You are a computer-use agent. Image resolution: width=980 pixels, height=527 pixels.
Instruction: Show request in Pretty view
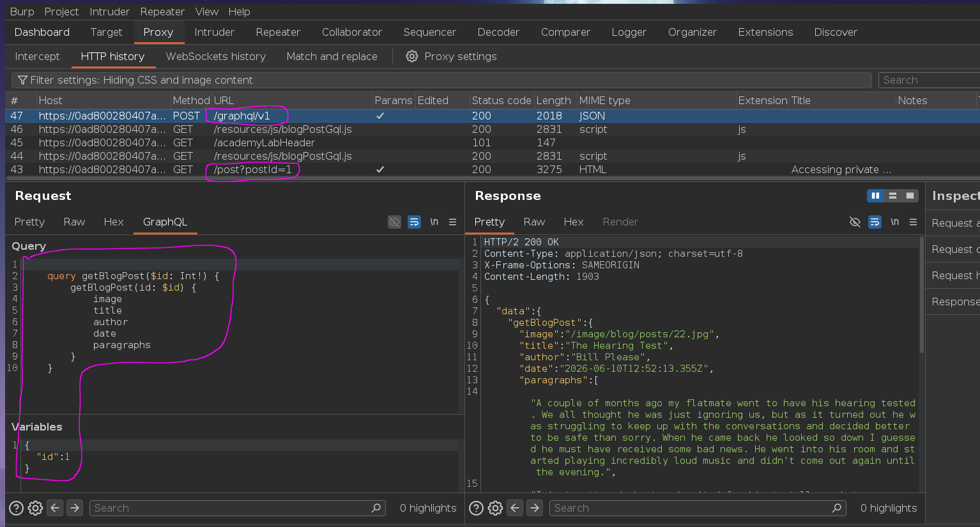29,222
